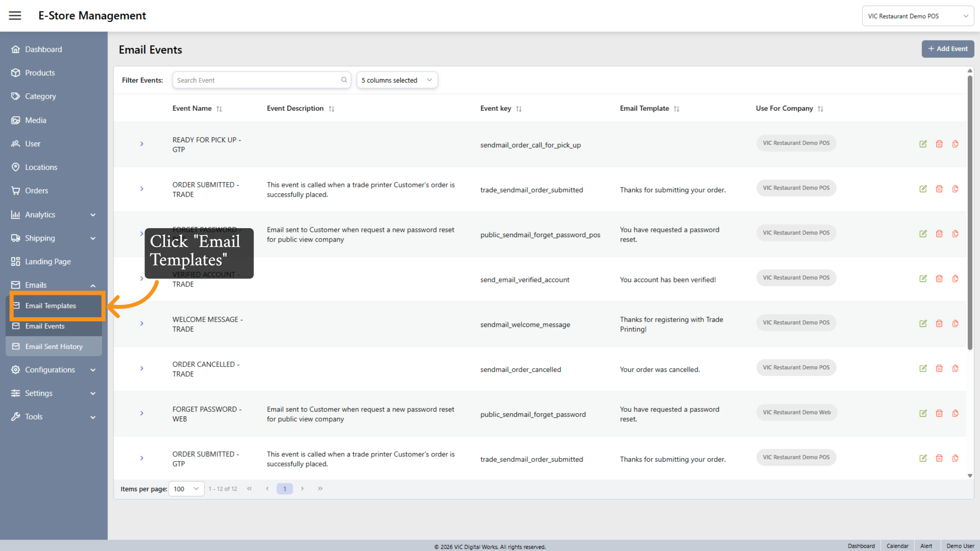Screen dimensions: 980x551
Task: Expand the WELCOME MESSAGE - TRADE row
Action: point(142,323)
